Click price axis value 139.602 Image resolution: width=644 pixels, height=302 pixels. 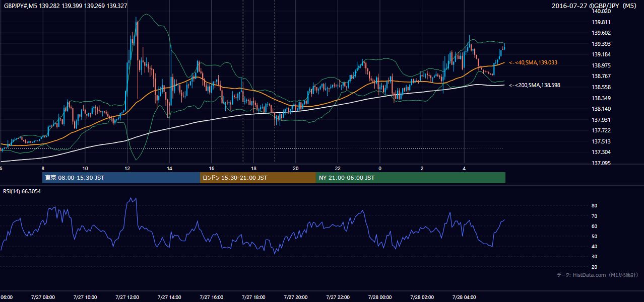tap(602, 33)
